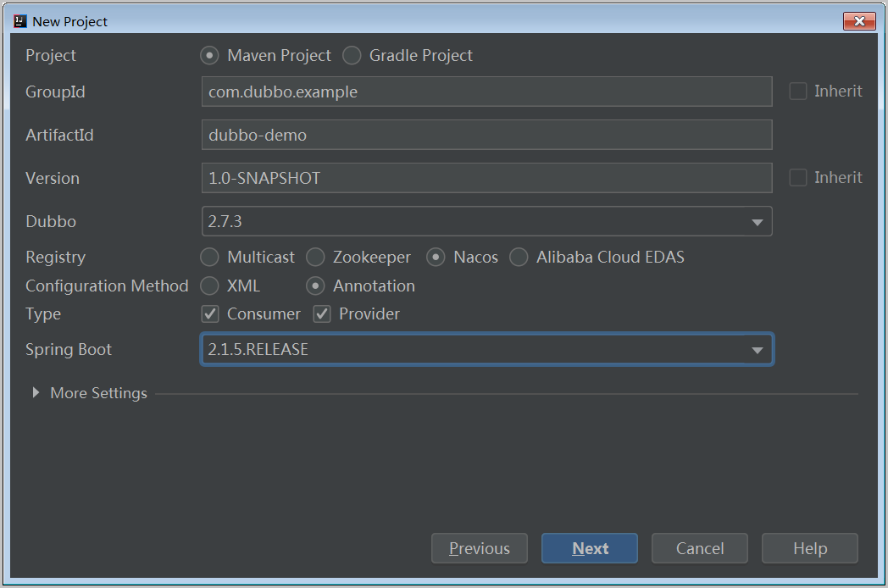Close the New Project dialog
Screen dimensions: 888x588
pyautogui.click(x=859, y=21)
